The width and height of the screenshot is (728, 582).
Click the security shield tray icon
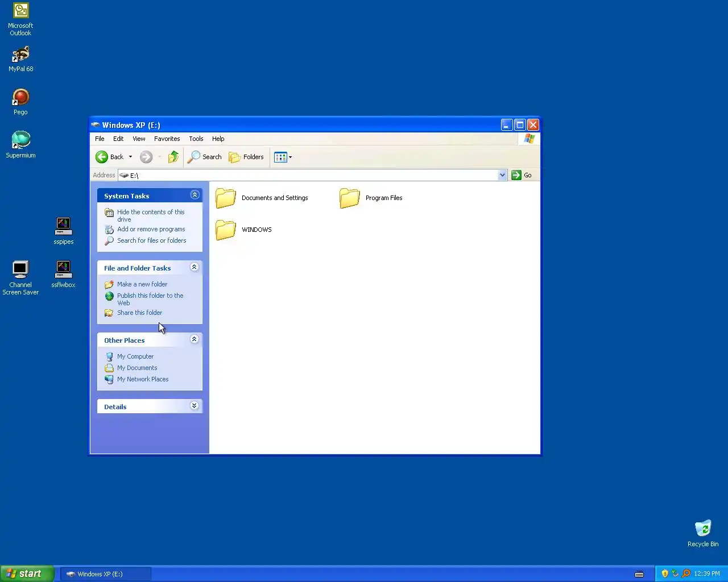(664, 573)
